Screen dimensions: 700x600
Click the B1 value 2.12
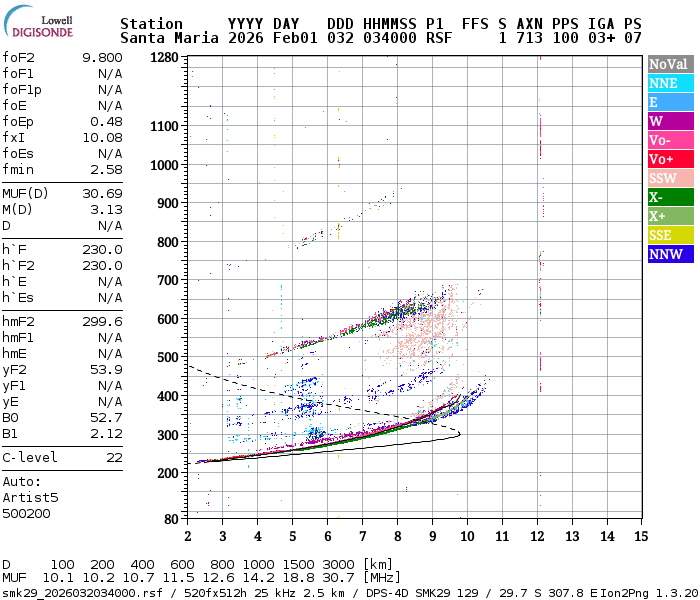coord(106,434)
